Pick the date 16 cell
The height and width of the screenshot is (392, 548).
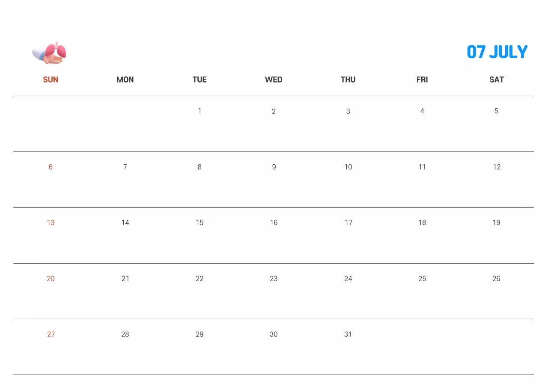274,223
